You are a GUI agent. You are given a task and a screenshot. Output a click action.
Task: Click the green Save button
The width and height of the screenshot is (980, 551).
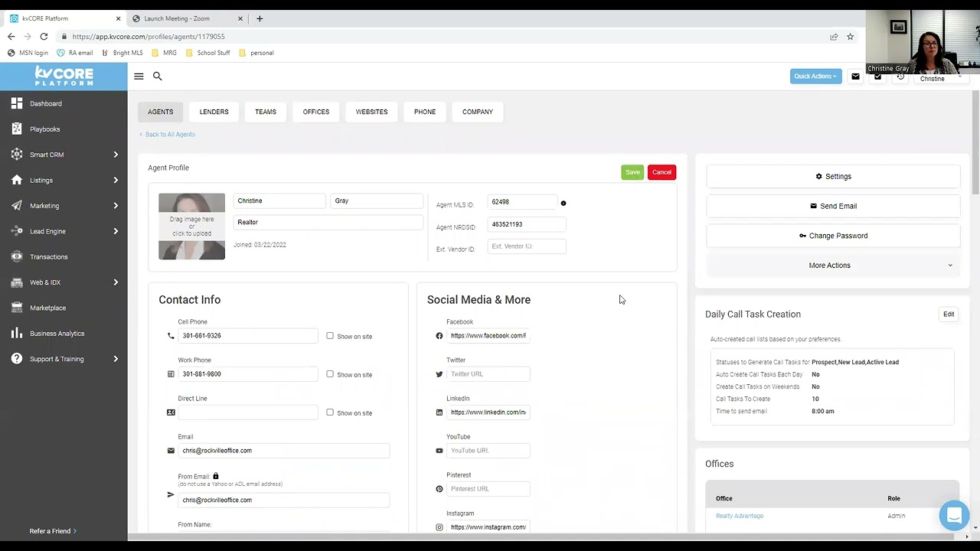tap(632, 172)
